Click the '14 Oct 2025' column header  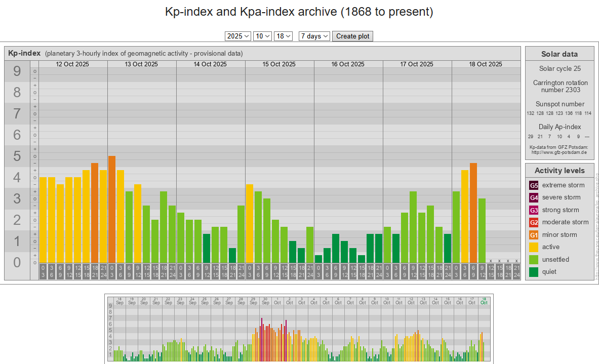click(x=210, y=64)
